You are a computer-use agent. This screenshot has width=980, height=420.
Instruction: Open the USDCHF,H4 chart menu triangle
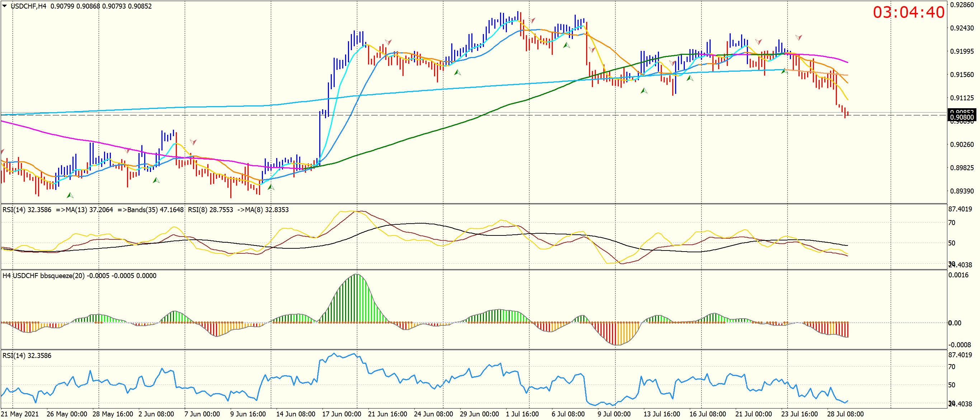tap(5, 6)
